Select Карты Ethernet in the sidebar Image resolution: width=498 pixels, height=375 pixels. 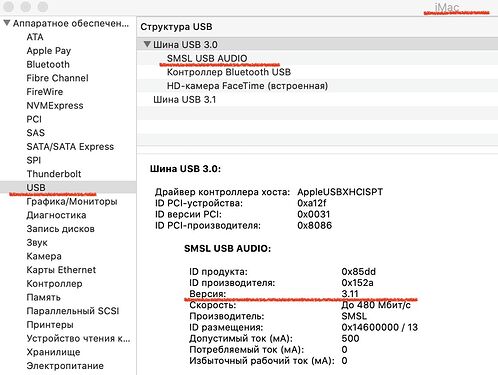(61, 270)
